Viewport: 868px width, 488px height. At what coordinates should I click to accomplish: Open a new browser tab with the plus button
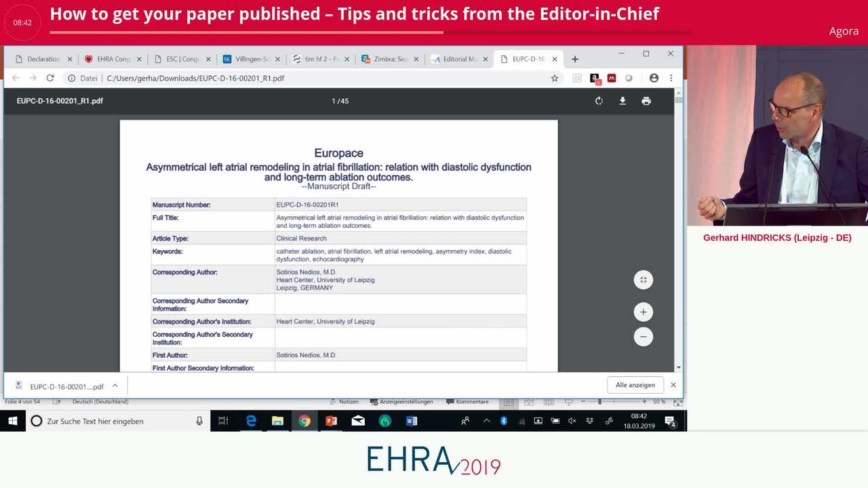click(x=574, y=59)
